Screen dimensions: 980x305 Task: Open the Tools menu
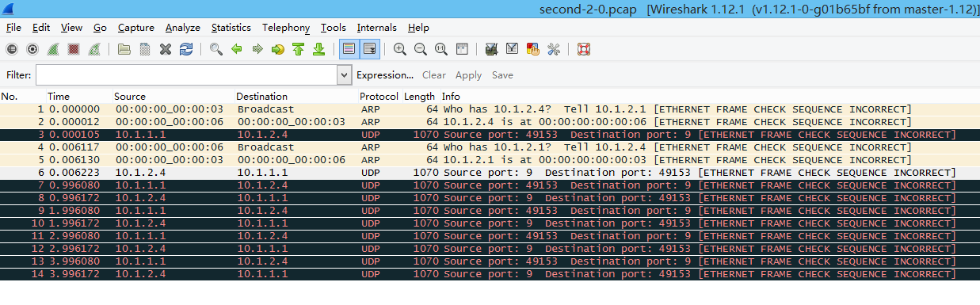334,28
